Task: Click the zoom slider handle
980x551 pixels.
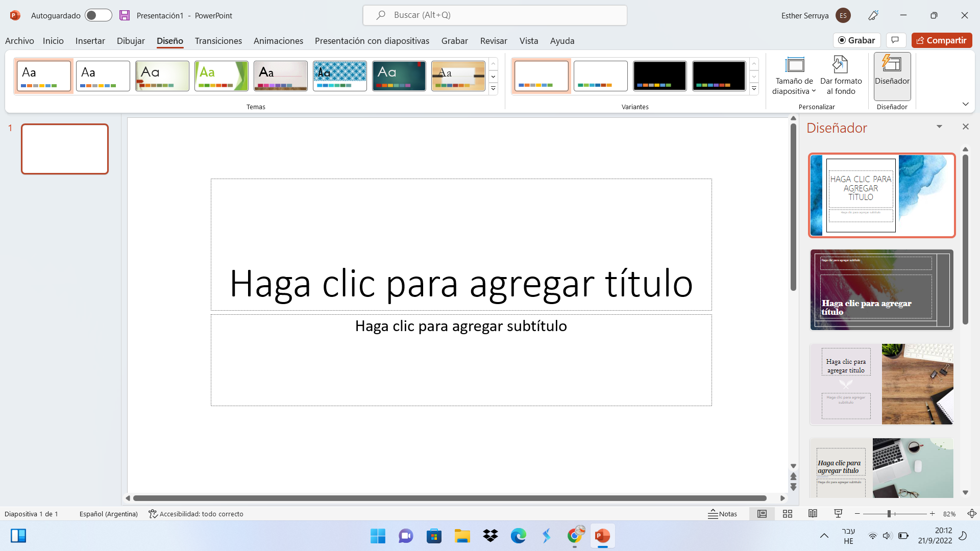Action: click(x=889, y=514)
